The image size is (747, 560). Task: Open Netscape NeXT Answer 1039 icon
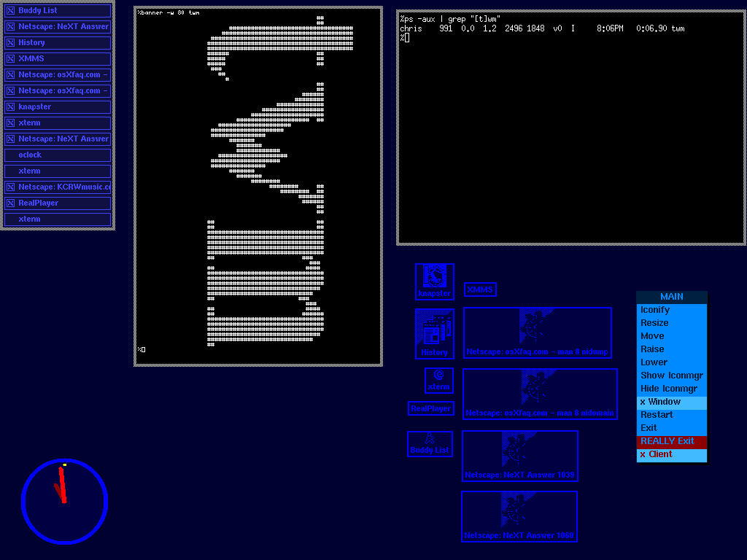point(519,456)
